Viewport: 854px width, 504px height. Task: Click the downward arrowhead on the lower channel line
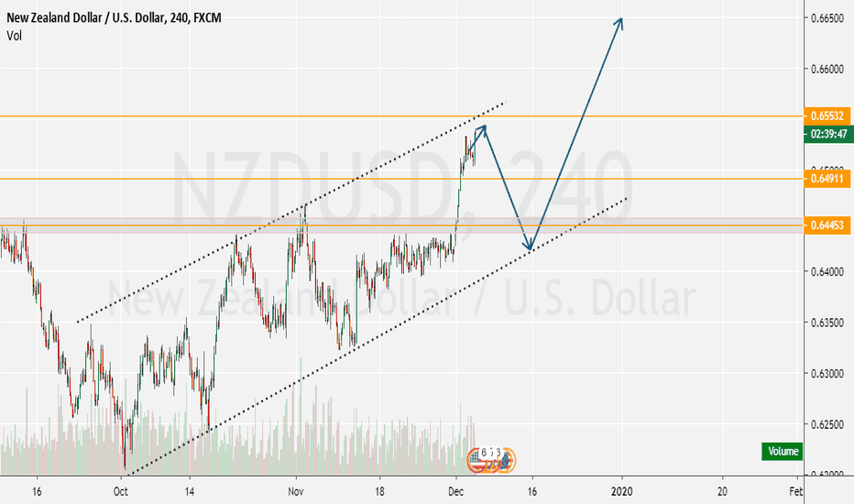[x=529, y=247]
